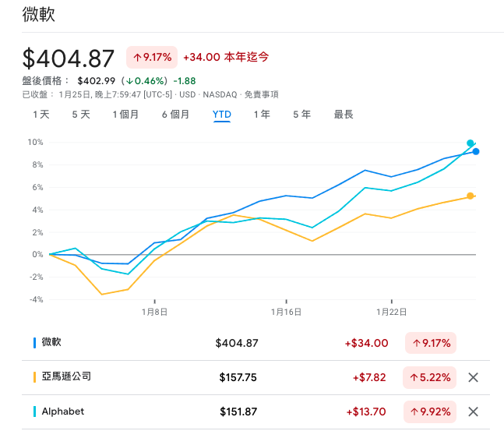Select the 最長 maximum range tab
Screen dimensions: 504x438
344,114
